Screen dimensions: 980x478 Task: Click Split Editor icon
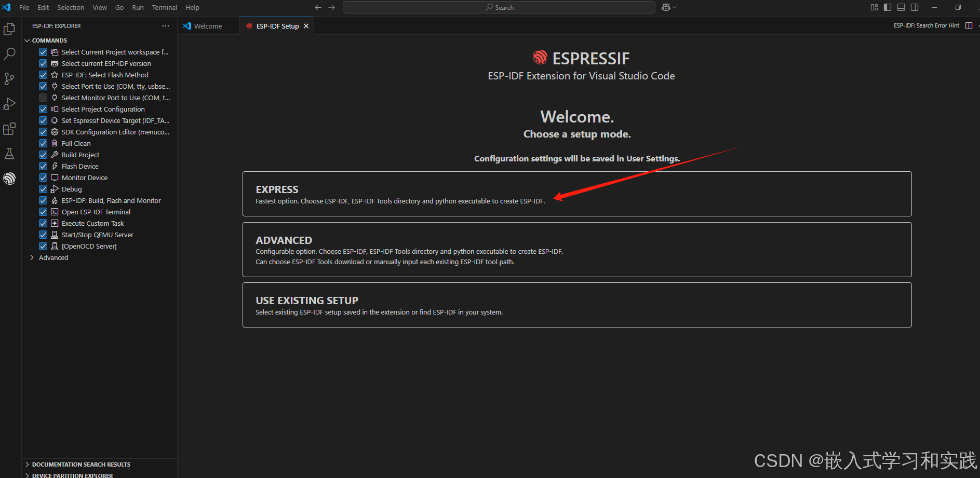tap(969, 25)
